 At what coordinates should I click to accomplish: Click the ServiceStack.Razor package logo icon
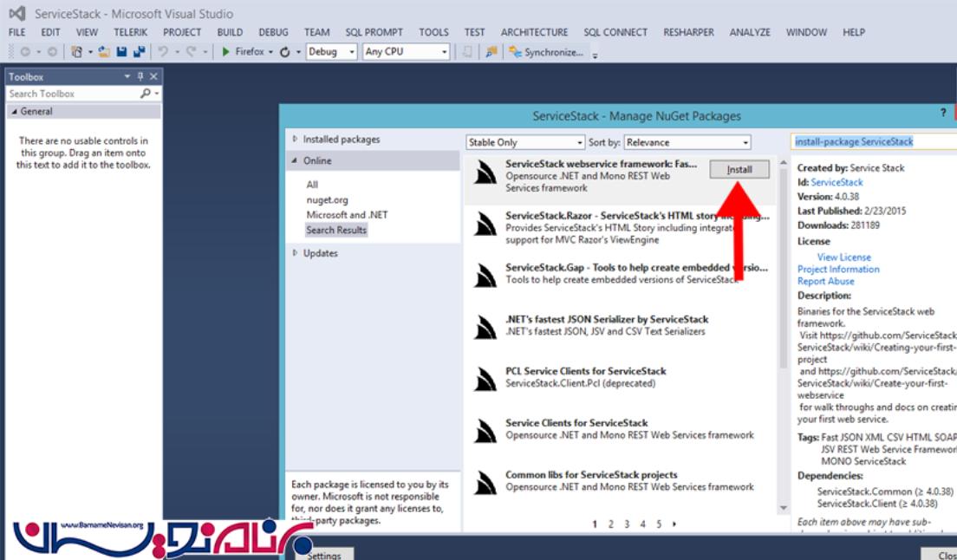tap(485, 225)
